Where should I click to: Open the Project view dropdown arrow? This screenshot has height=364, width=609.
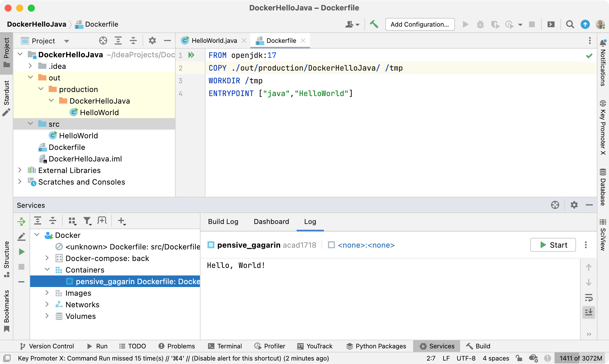point(66,41)
